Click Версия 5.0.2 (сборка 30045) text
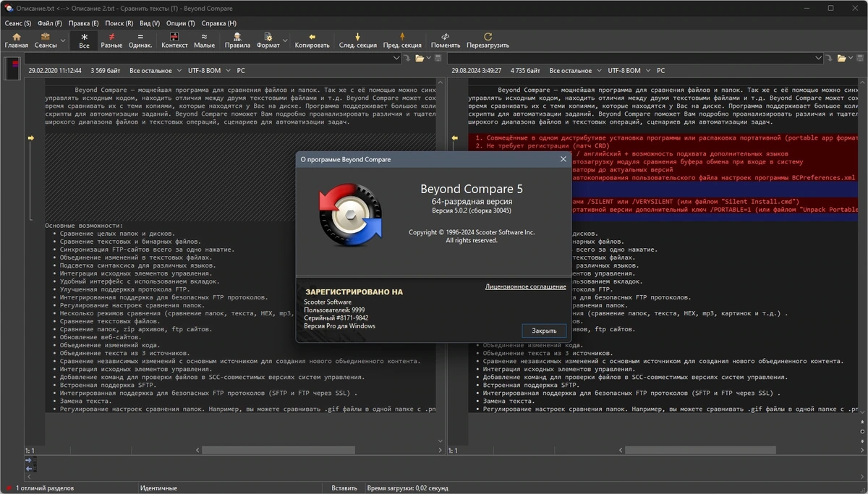The width and height of the screenshot is (868, 494). [x=472, y=210]
